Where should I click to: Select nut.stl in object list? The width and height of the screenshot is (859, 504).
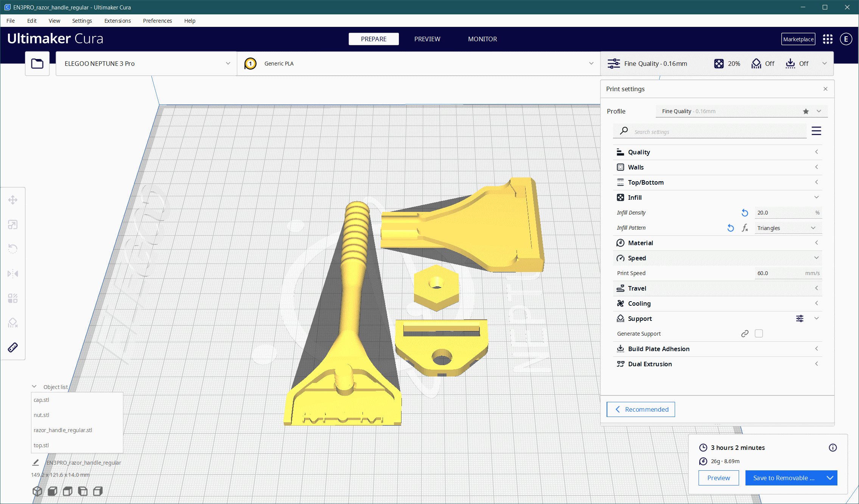tap(77, 415)
